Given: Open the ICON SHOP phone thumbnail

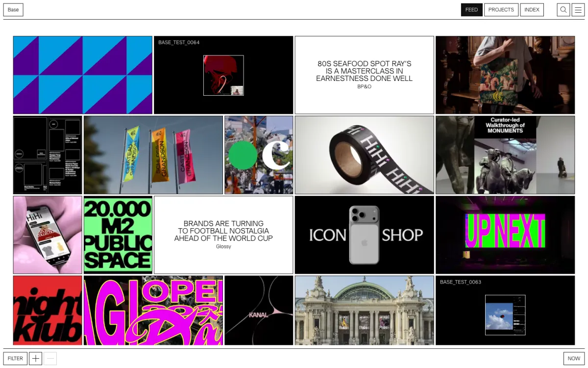Looking at the screenshot, I should click(x=364, y=235).
